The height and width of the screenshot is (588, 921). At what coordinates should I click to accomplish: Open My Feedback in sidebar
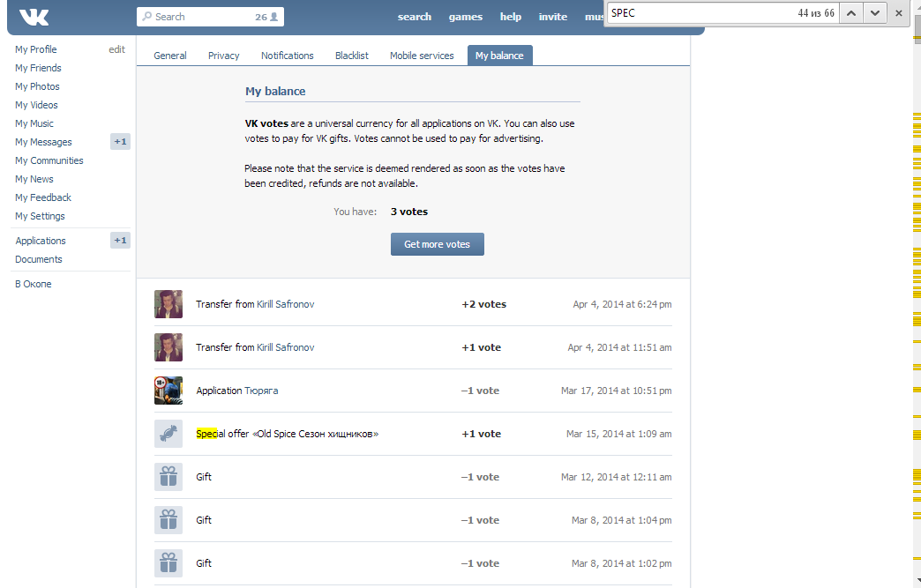43,197
